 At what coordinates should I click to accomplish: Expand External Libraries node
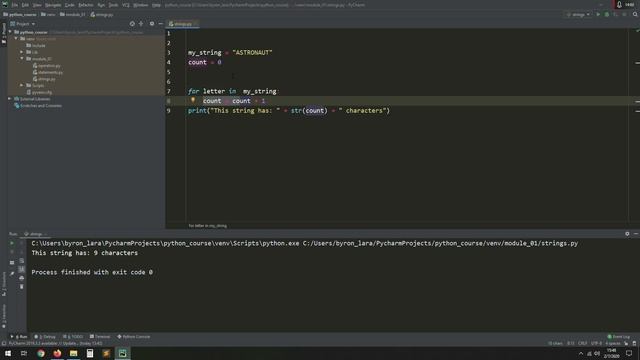[x=10, y=99]
